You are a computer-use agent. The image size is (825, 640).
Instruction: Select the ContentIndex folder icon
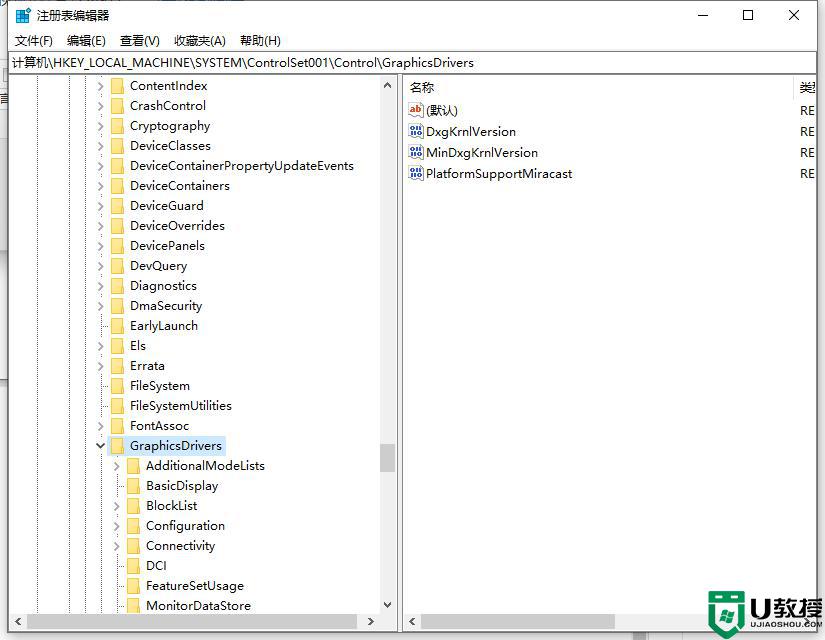118,86
